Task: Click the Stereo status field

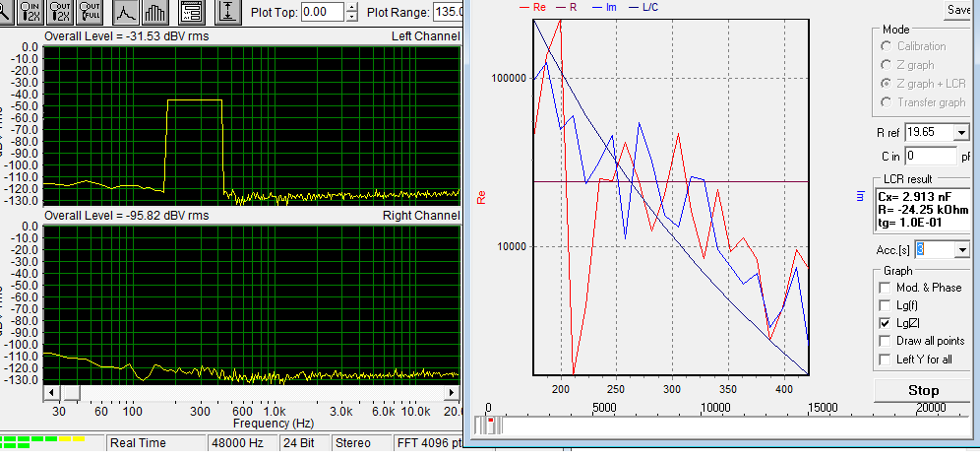Action: [x=361, y=443]
